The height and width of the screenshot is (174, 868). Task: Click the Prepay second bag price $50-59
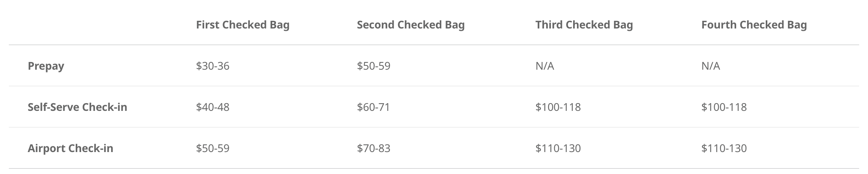click(x=373, y=66)
